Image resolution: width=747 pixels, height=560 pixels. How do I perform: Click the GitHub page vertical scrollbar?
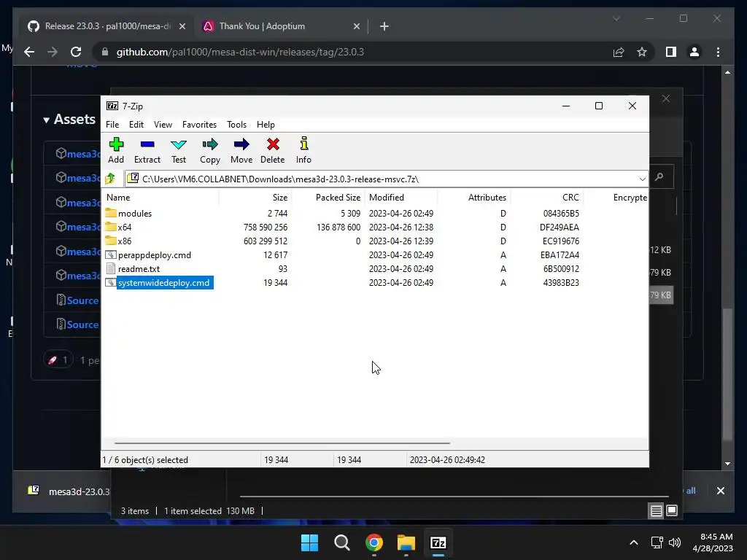click(x=727, y=374)
